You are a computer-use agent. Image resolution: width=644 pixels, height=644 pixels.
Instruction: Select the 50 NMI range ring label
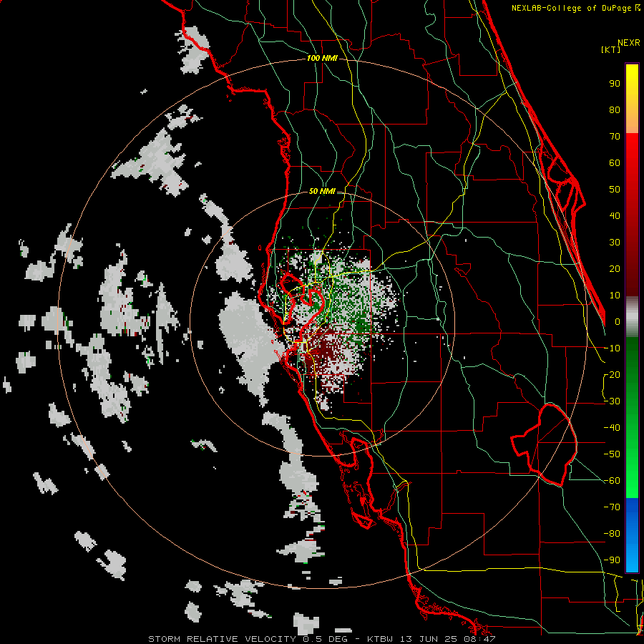click(x=322, y=191)
